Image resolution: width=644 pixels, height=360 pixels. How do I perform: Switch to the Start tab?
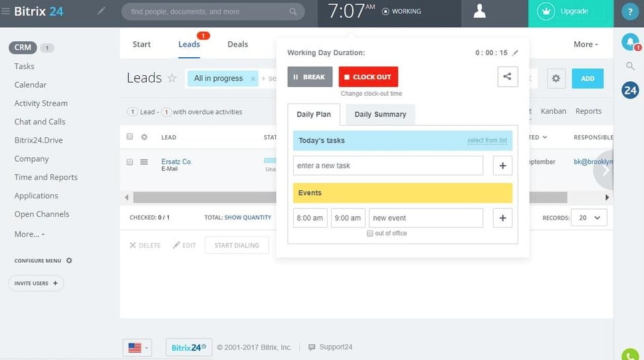point(142,45)
